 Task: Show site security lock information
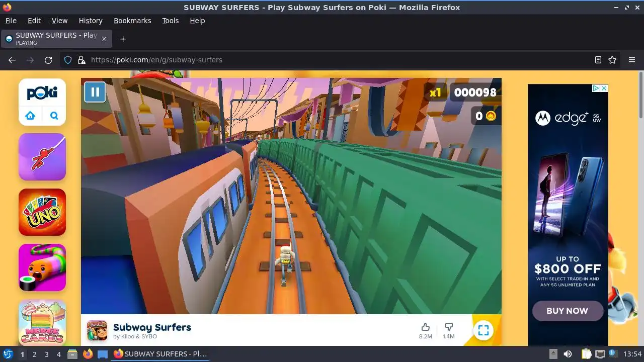click(82, 60)
